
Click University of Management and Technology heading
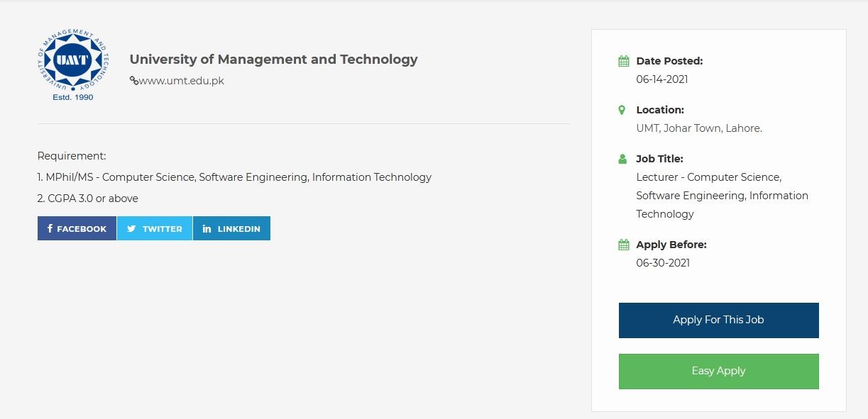point(273,60)
